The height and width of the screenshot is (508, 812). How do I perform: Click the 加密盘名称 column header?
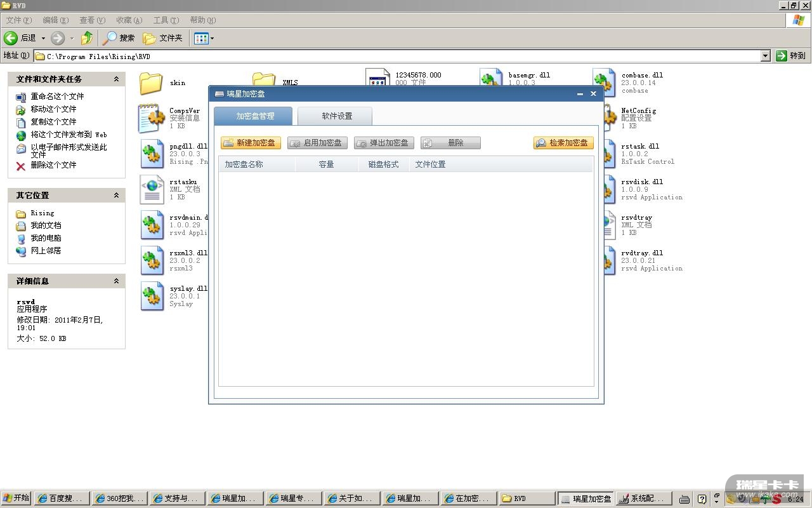click(257, 164)
